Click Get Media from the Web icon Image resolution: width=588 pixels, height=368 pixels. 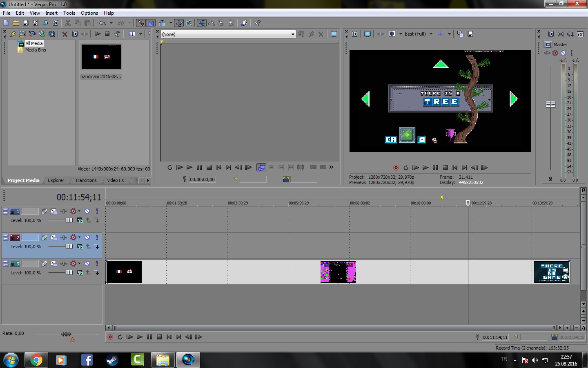52,34
